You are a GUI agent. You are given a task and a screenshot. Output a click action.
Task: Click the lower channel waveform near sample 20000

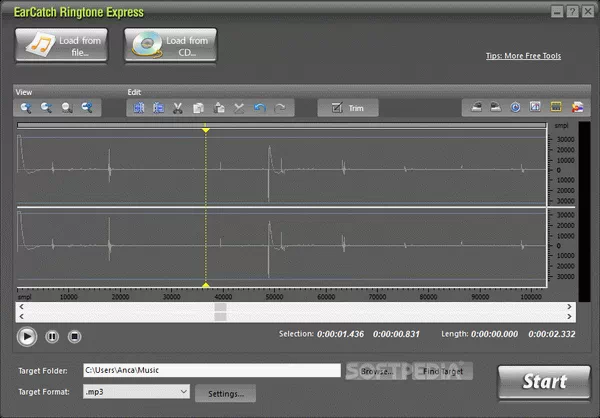pos(109,239)
